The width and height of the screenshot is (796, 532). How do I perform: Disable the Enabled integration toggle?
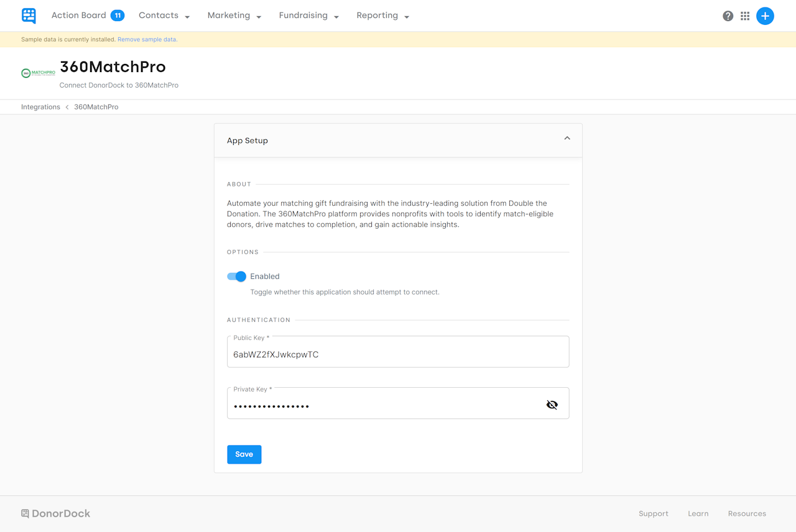point(236,276)
